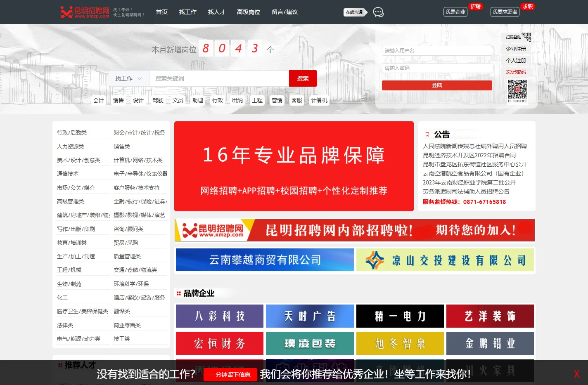Click the 一分钟留下信息 button

click(x=230, y=375)
